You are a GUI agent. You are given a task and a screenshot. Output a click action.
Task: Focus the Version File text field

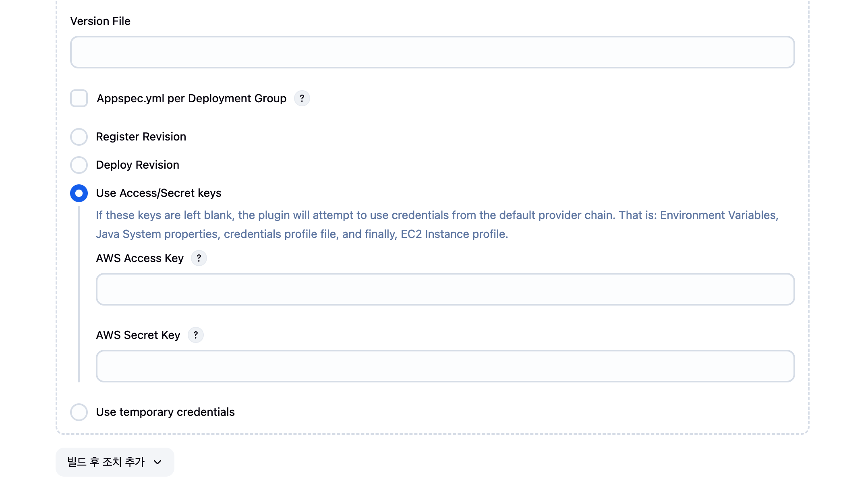point(432,52)
